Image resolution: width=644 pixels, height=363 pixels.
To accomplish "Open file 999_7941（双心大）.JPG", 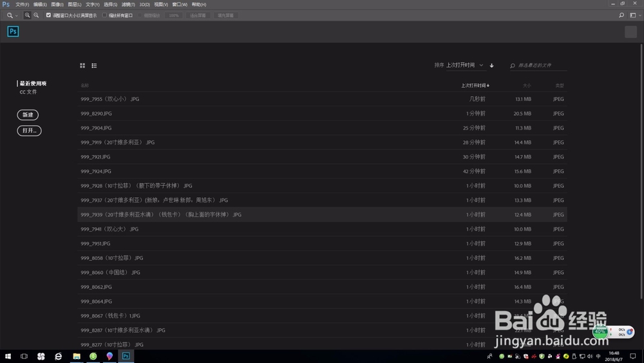I will coord(322,229).
